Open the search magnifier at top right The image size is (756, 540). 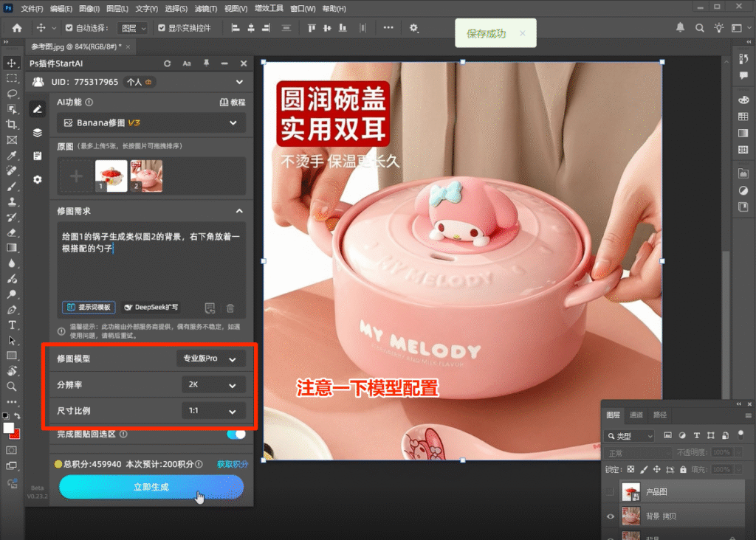[x=699, y=28]
